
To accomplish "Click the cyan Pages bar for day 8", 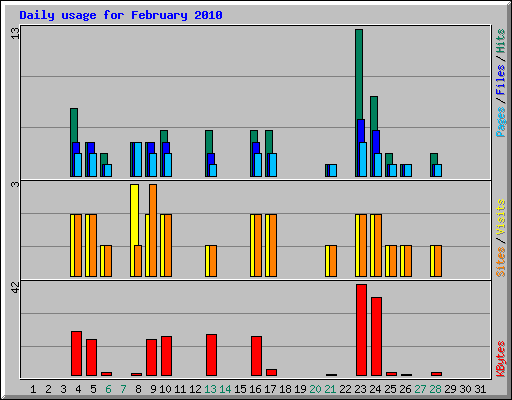I will click(x=138, y=159).
